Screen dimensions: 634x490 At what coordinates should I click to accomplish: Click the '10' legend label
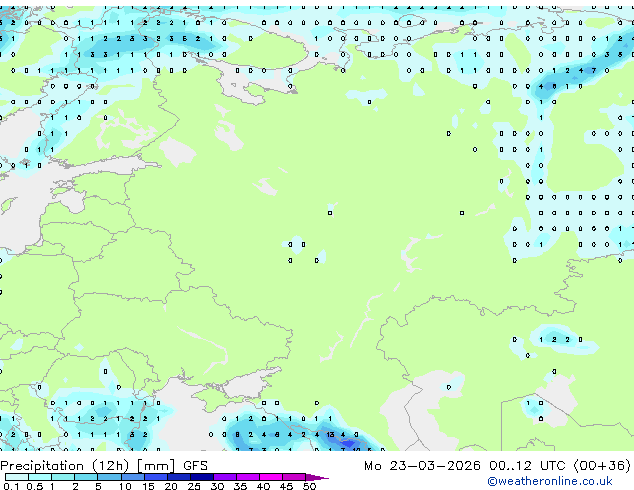click(125, 486)
